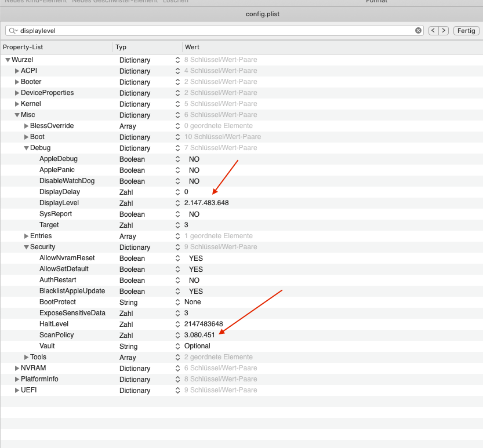Open type stepper for DisplayLevel row
Viewport: 483px width, 448px height.
tap(177, 203)
